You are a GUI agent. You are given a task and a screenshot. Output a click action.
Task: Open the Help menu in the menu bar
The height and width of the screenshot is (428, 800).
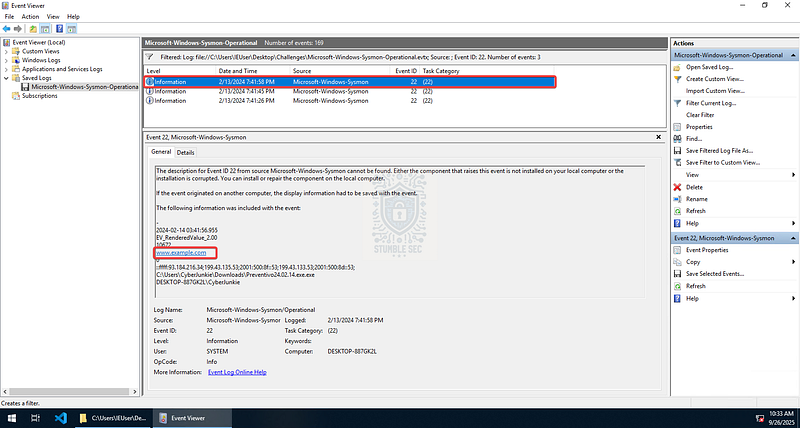73,17
